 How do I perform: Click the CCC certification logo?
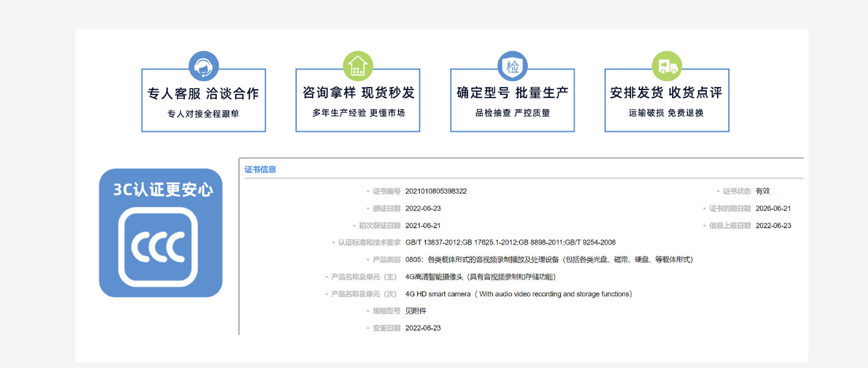(158, 247)
